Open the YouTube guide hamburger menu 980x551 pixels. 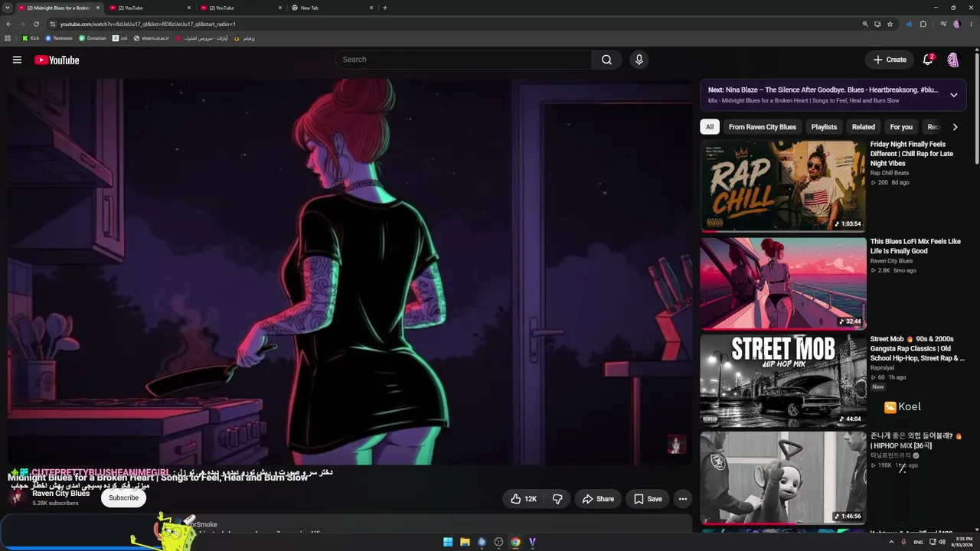coord(17,60)
